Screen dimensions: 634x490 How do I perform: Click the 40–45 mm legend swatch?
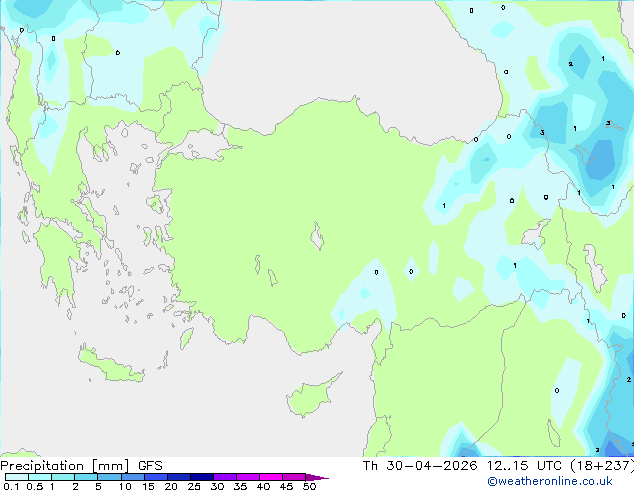[x=271, y=477]
